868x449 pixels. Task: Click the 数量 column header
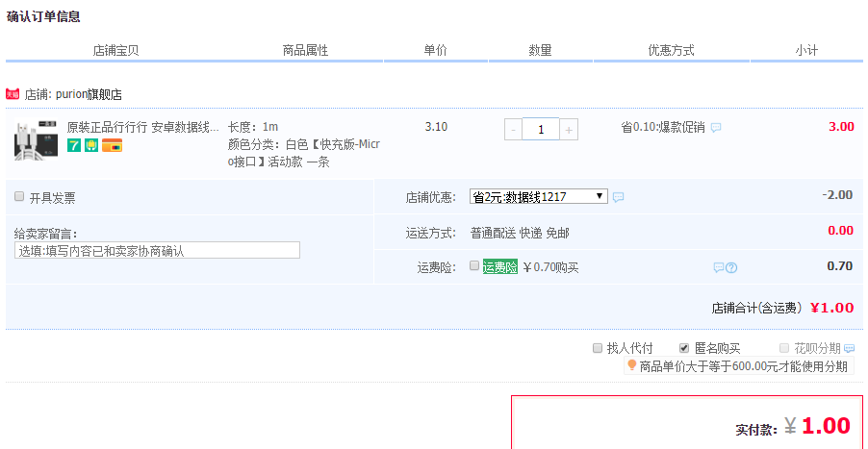click(x=540, y=51)
